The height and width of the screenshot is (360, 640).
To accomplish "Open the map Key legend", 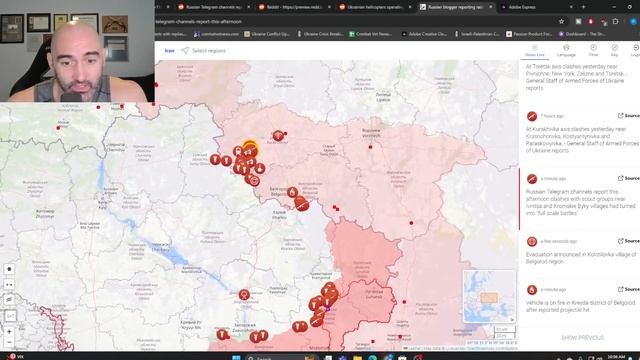I will tap(614, 51).
